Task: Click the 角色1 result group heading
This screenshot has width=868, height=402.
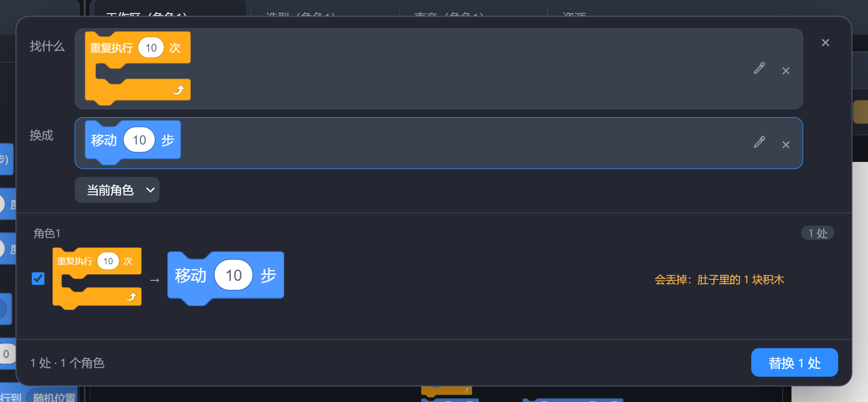Action: pos(47,234)
